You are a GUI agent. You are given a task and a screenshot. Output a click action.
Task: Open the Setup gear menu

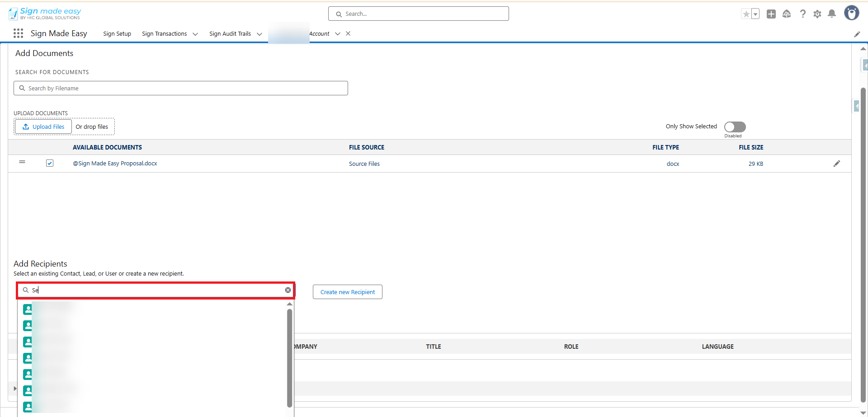tap(817, 14)
